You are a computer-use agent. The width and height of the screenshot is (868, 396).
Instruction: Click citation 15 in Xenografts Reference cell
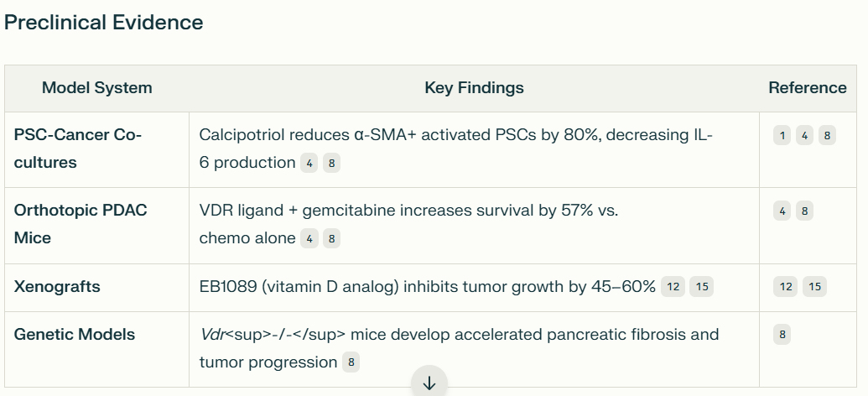tap(814, 287)
